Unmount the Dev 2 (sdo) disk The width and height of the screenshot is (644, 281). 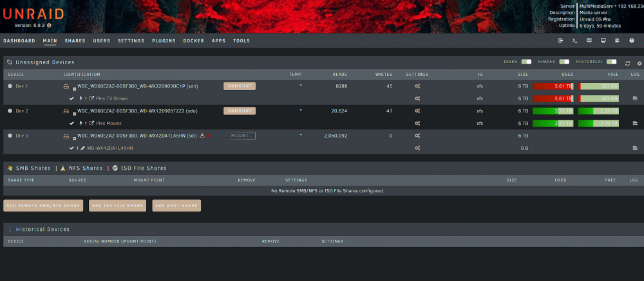click(240, 111)
